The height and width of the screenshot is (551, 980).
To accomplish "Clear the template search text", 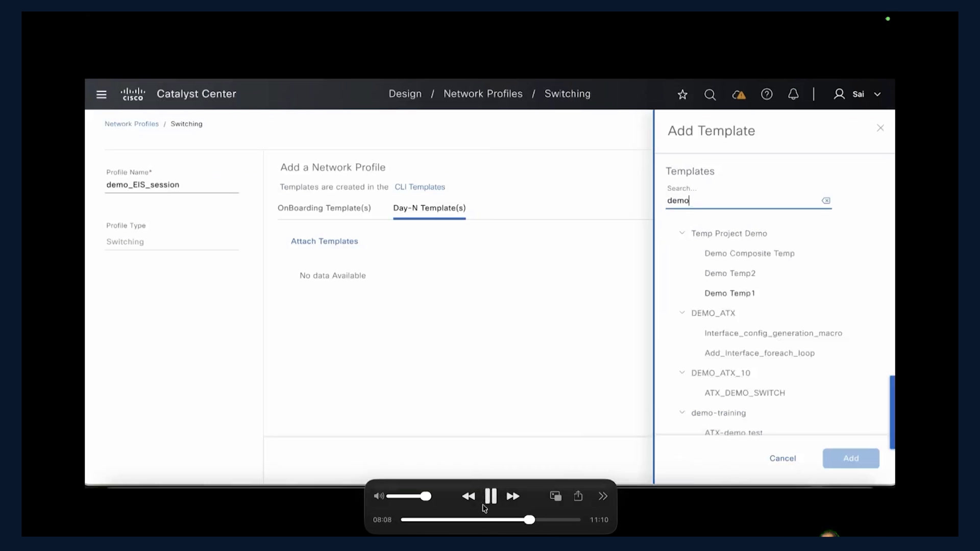I will coord(826,201).
